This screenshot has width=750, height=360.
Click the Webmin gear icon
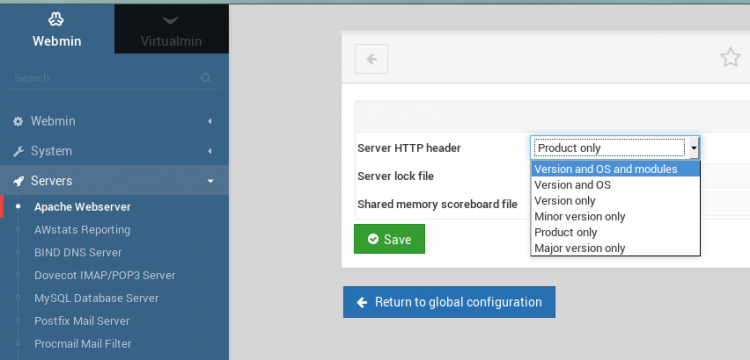(x=18, y=122)
